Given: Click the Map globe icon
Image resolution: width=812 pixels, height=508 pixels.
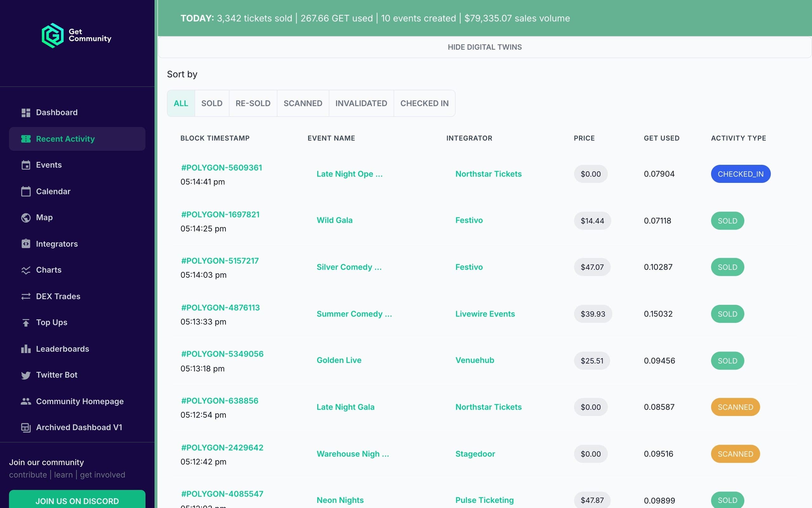Looking at the screenshot, I should 26,218.
